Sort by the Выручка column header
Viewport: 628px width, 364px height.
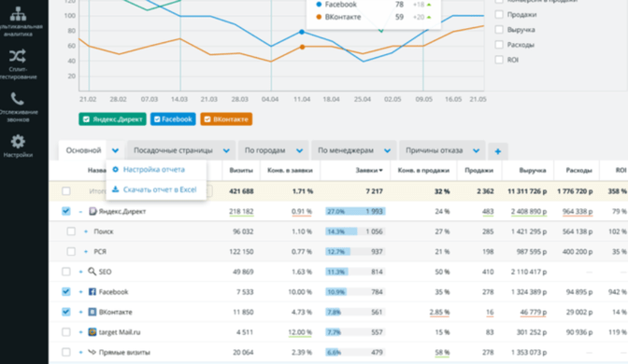(533, 170)
